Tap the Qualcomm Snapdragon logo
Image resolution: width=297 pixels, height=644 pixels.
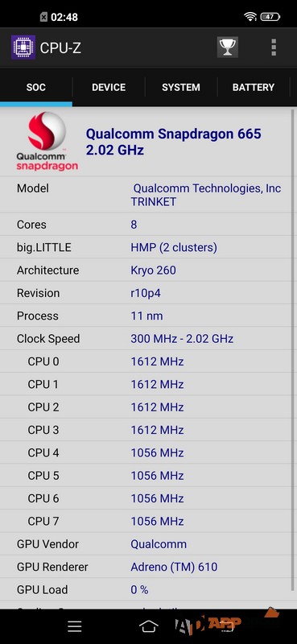click(47, 142)
